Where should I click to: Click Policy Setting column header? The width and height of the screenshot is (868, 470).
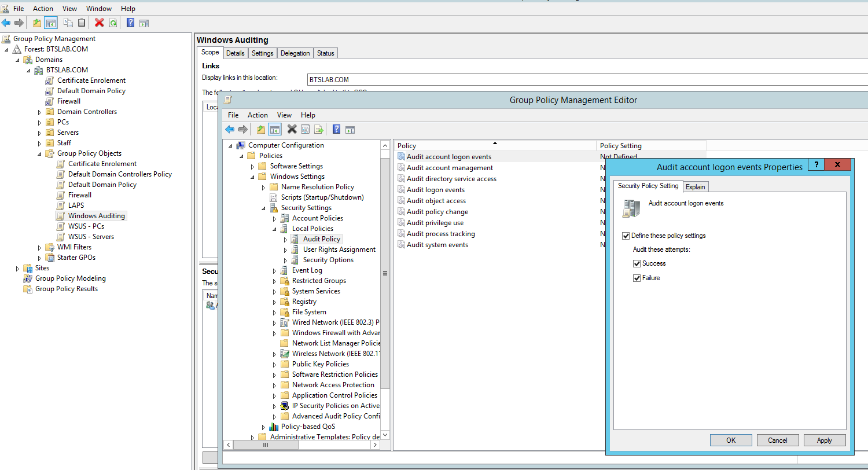pos(651,146)
